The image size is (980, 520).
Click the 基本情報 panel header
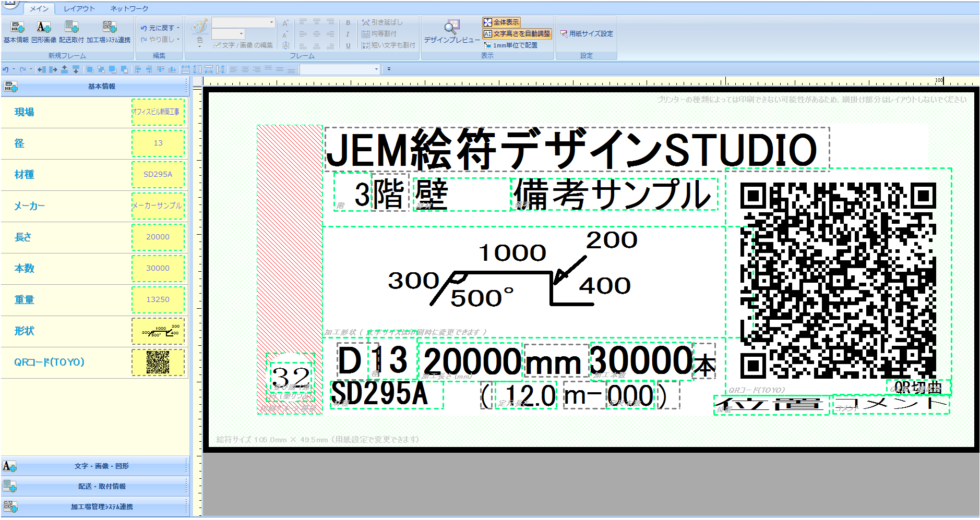[94, 87]
